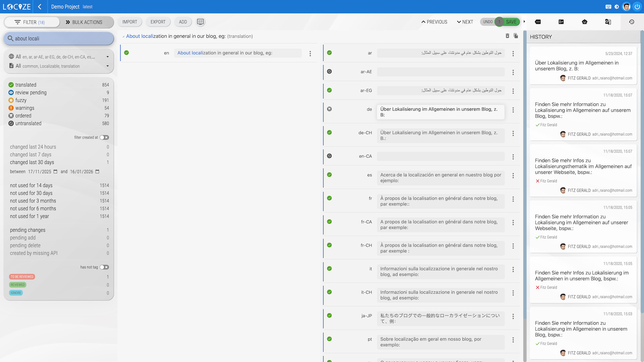644x362 pixels.
Task: Click the copy key icon
Action: [516, 36]
